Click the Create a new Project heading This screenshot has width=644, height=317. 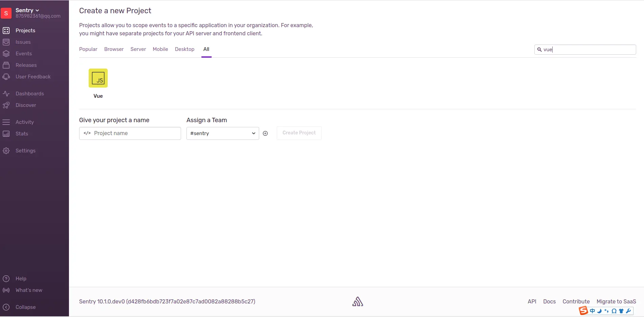[115, 11]
